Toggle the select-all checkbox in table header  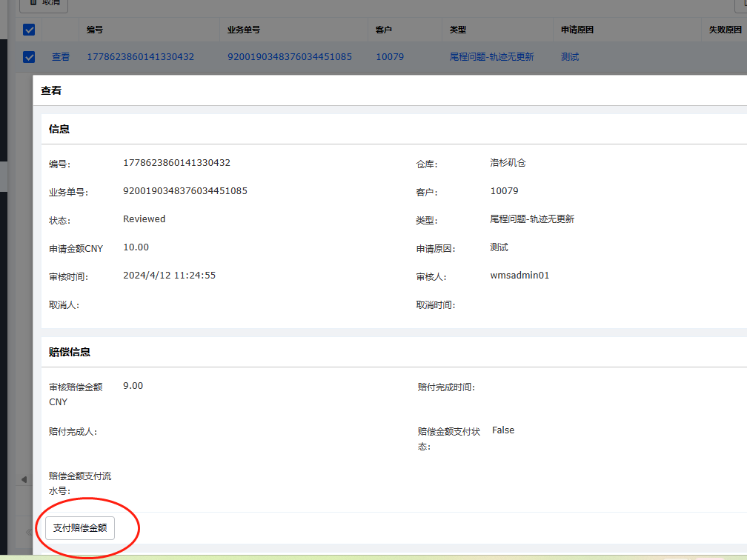coord(29,30)
